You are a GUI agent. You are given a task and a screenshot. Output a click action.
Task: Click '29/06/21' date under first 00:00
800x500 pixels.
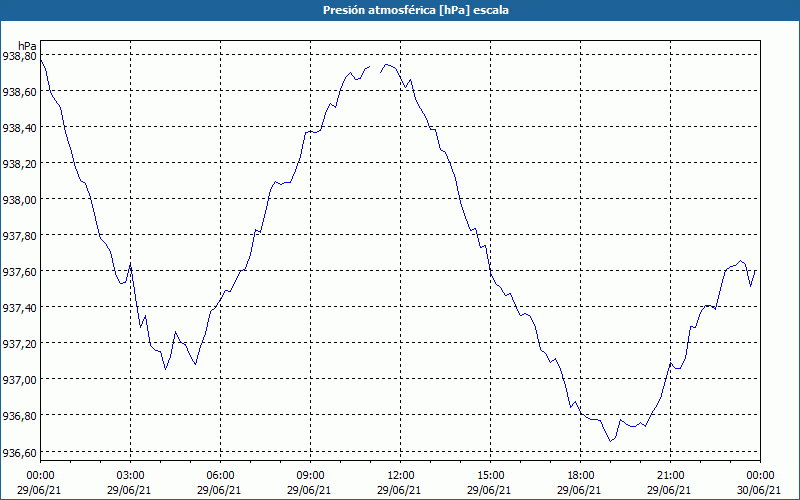tap(39, 490)
